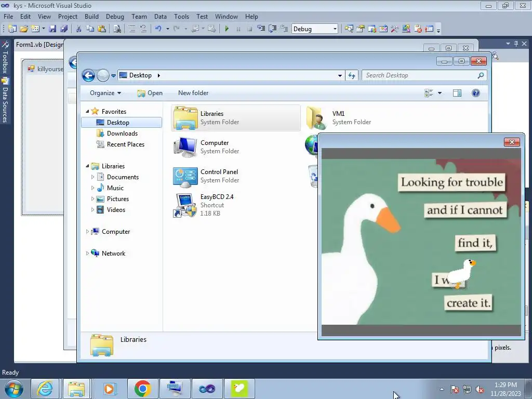Expand Documents library tree node

92,177
